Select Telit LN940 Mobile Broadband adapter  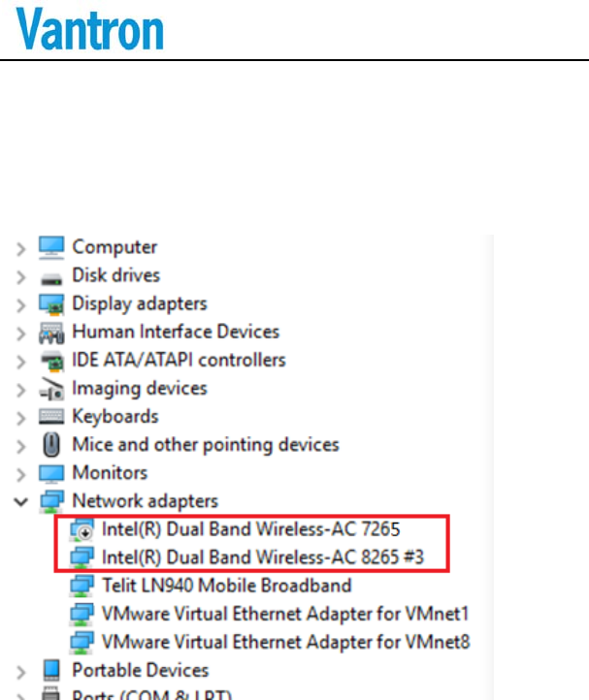coord(226,586)
